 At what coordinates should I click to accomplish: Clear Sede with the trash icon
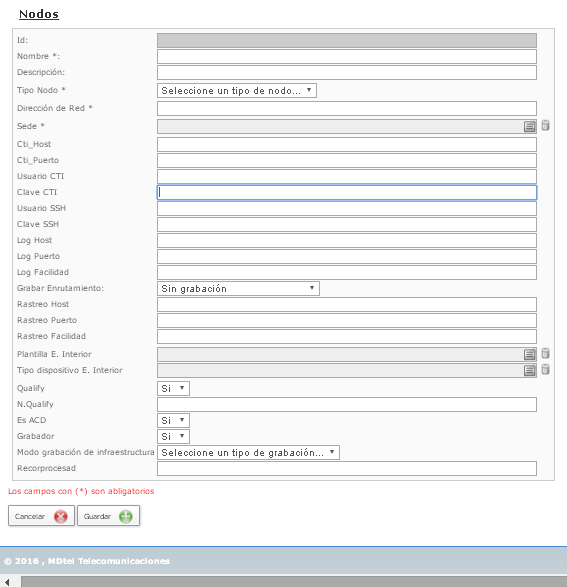(545, 125)
